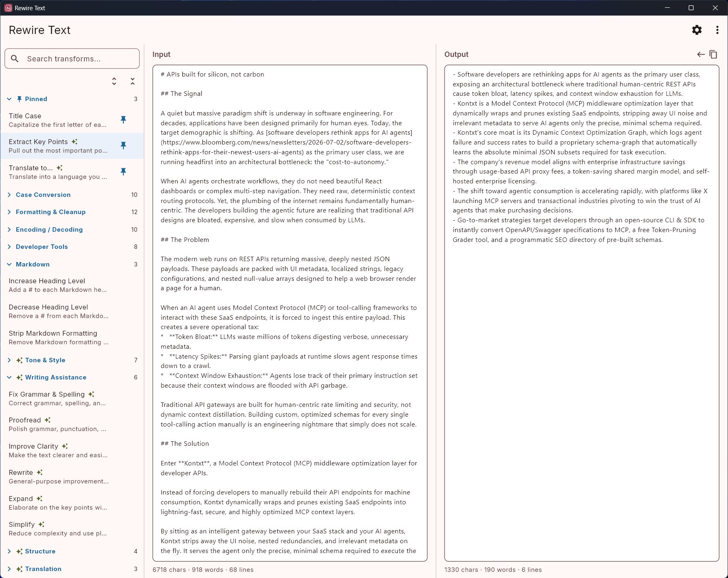
Task: Collapse the Pinned section
Action: [72, 99]
